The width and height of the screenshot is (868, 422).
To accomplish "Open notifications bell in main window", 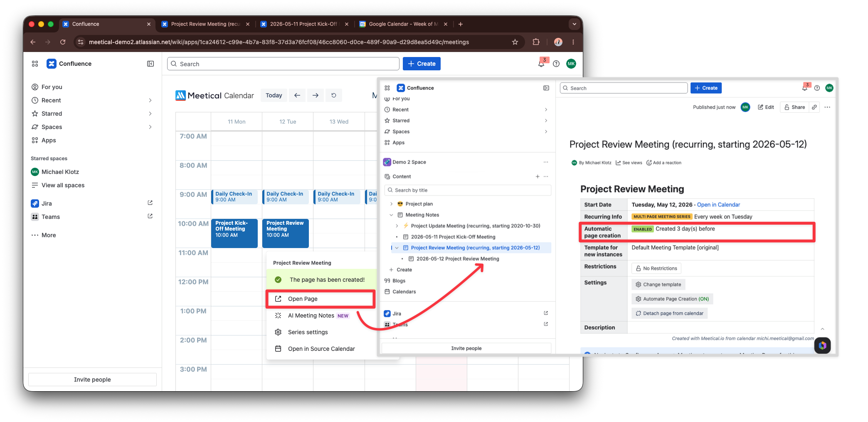I will 541,64.
